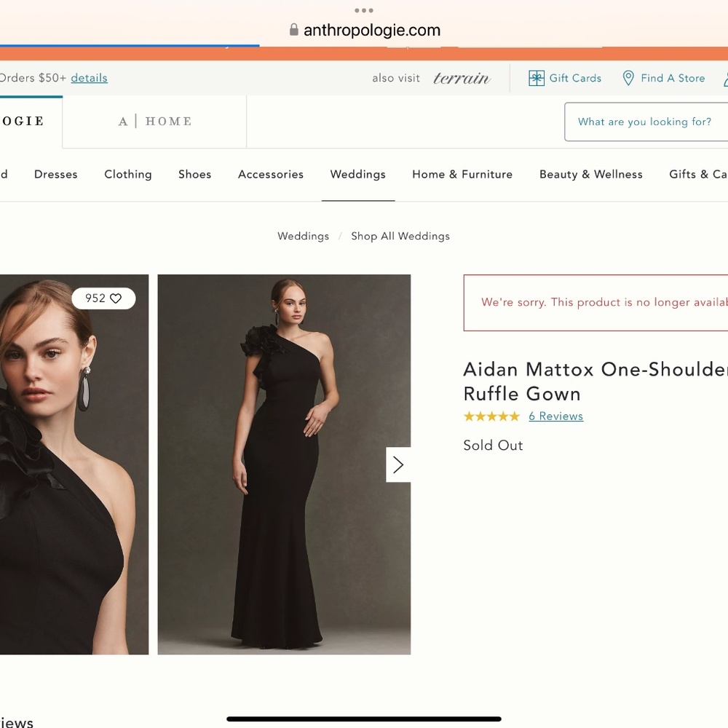
Task: Open the Beauty & Wellness menu
Action: pos(591,175)
